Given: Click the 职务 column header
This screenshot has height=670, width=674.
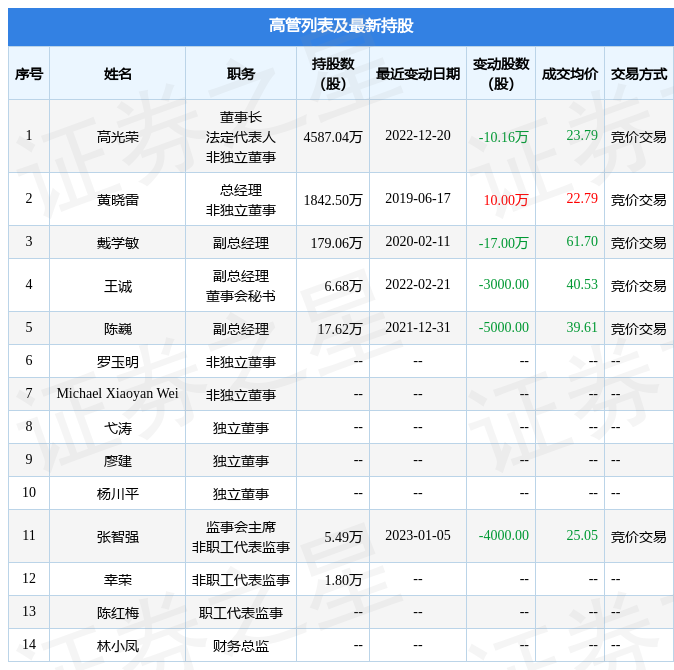Looking at the screenshot, I should point(241,74).
